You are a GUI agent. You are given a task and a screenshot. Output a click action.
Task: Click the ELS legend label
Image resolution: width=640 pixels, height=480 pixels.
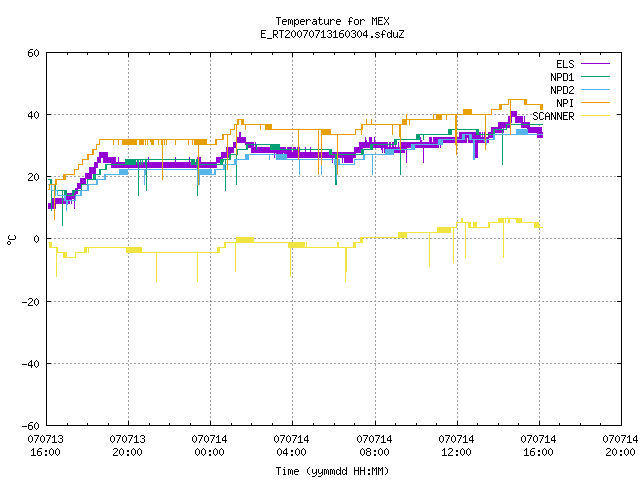tap(565, 64)
